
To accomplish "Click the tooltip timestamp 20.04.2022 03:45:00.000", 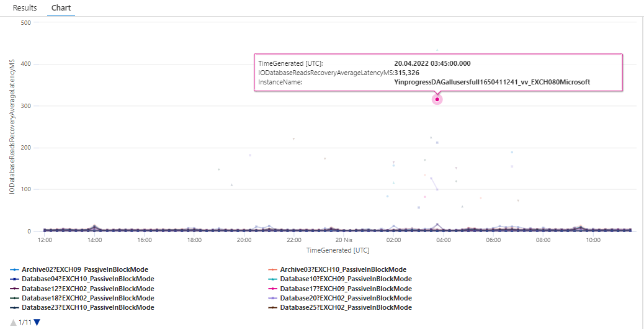I will tap(432, 64).
